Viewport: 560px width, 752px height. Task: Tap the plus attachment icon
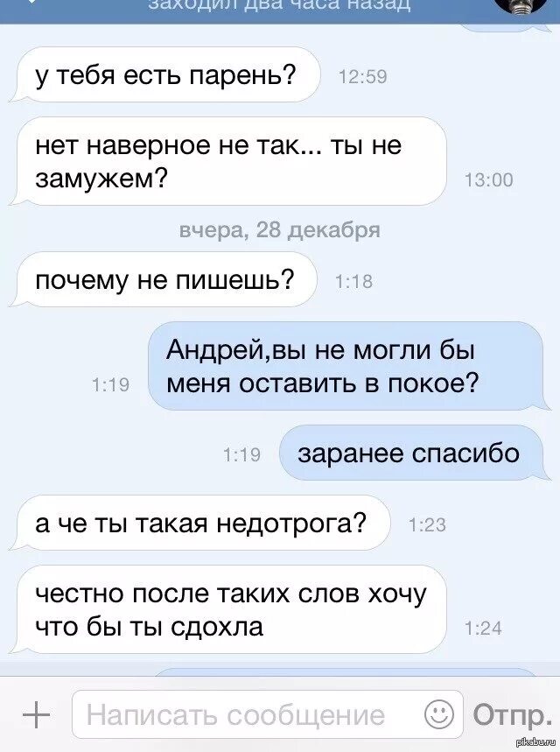[37, 716]
